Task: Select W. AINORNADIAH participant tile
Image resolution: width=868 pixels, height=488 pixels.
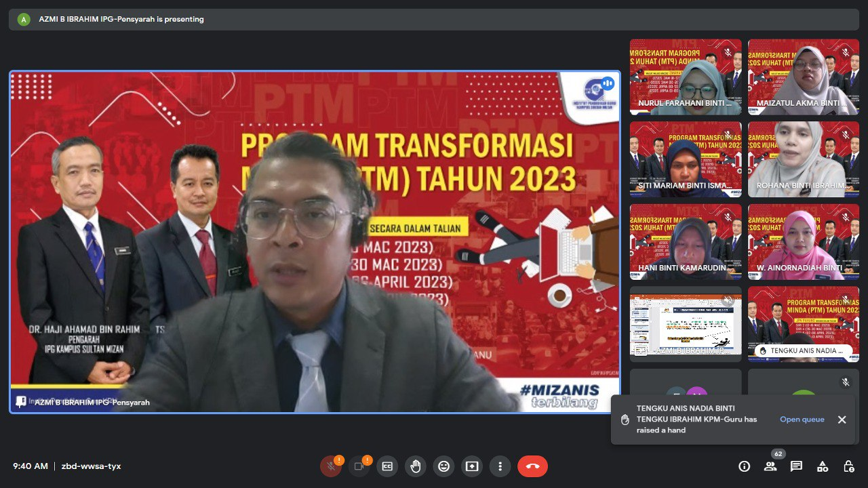Action: (x=804, y=242)
